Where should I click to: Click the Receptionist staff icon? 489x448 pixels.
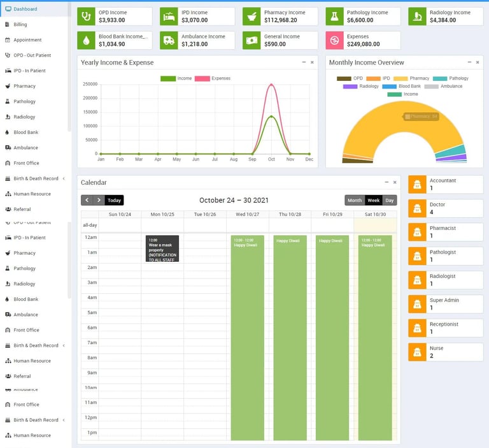coord(417,328)
